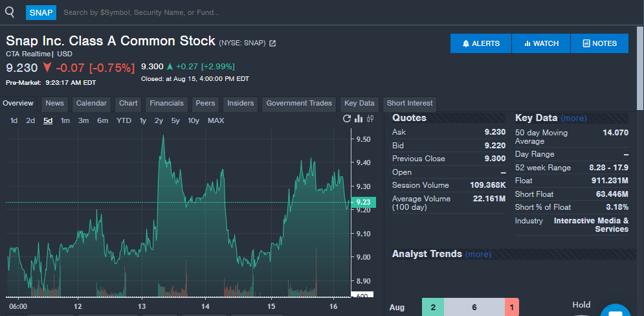This screenshot has height=316, width=644.
Task: Refresh the chart with the reload icon
Action: pos(347,119)
